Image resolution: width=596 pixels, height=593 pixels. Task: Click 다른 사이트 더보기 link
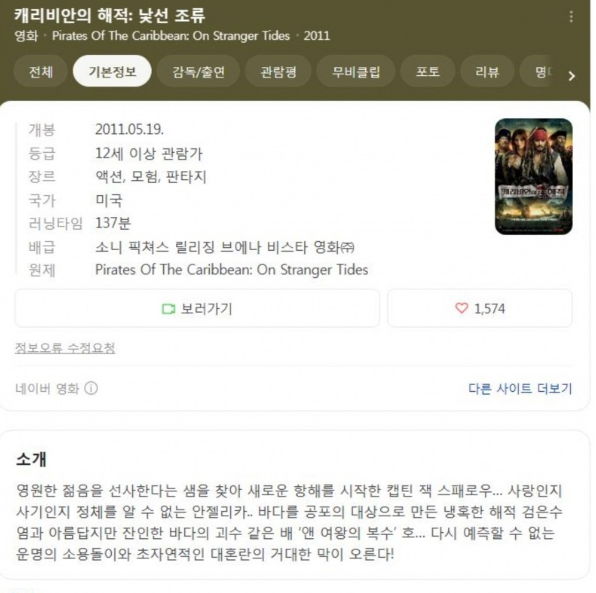[520, 388]
